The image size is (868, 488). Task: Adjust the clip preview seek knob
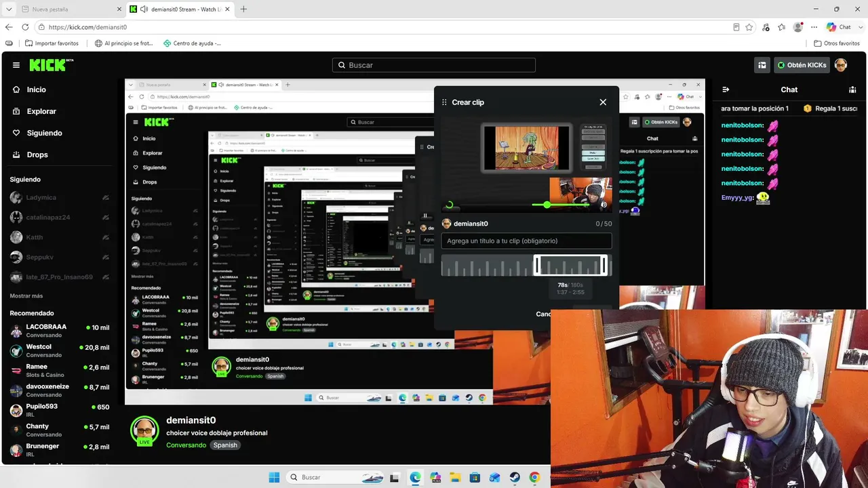(547, 205)
